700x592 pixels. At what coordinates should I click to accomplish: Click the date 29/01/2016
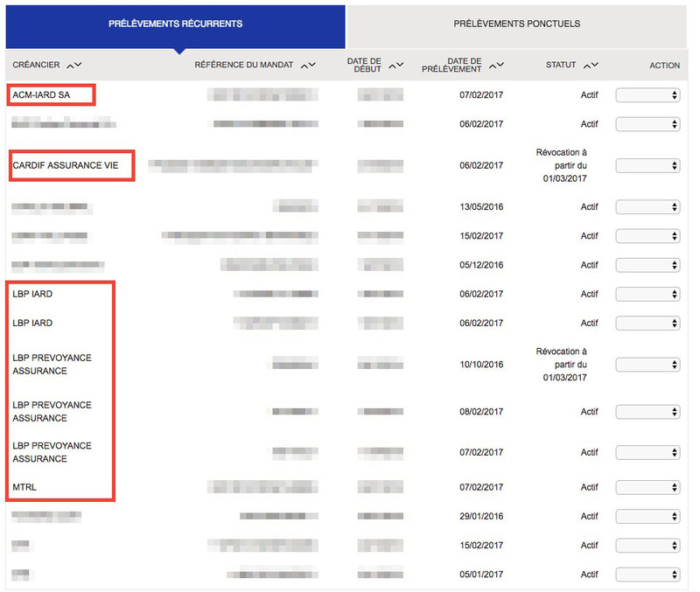coord(481,516)
